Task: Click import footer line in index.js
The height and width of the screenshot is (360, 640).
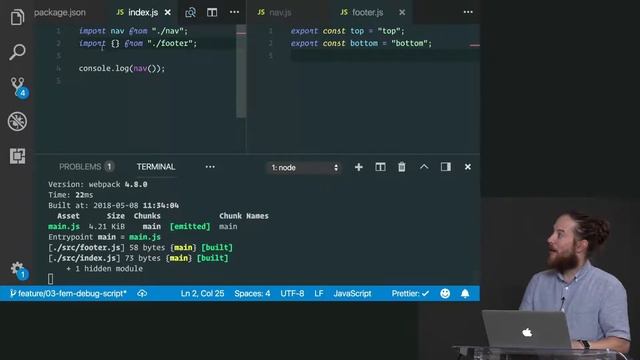Action: pyautogui.click(x=138, y=43)
